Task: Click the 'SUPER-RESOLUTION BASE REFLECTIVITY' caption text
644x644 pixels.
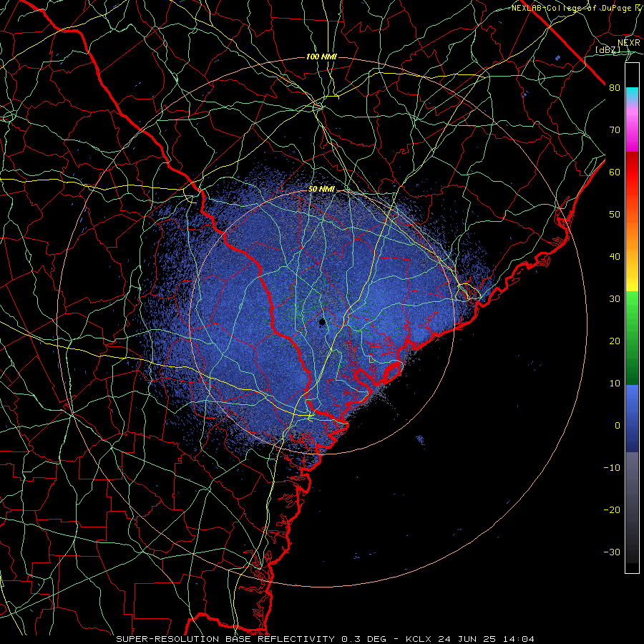Action: [225, 639]
